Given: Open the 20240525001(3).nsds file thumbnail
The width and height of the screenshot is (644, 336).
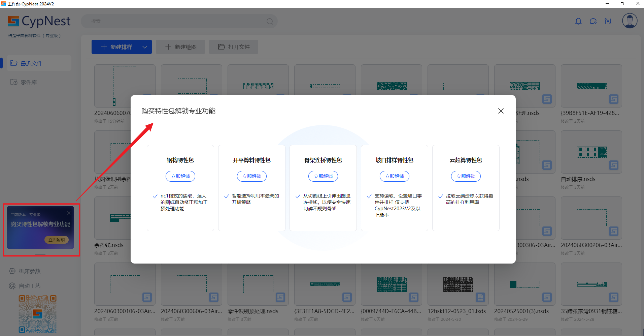Looking at the screenshot, I should coord(524,284).
